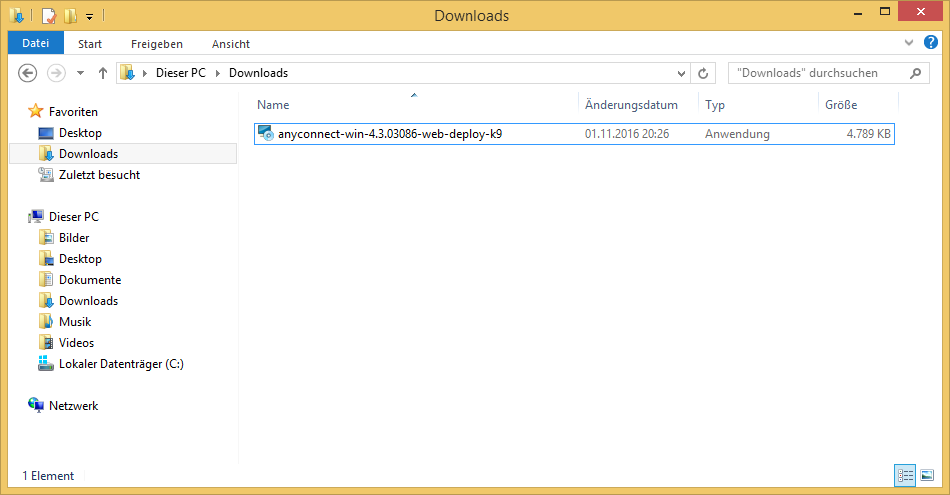Open the Bilder folder

pyautogui.click(x=74, y=238)
